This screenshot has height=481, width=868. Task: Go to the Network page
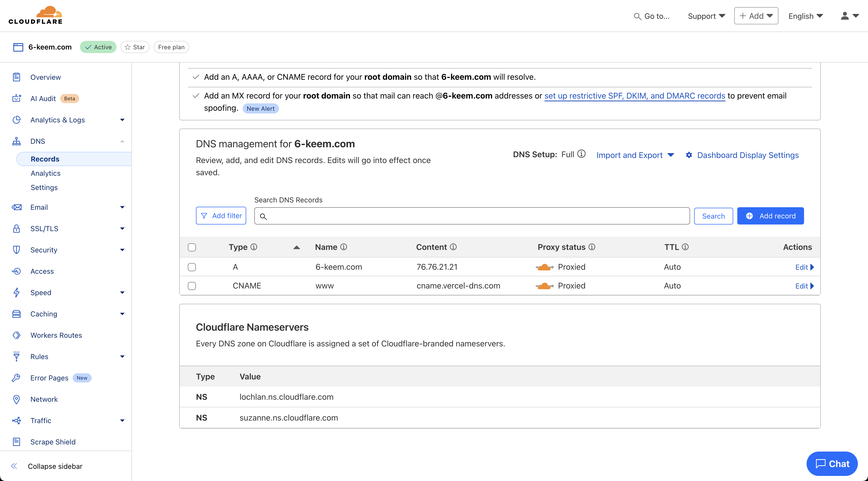coord(44,399)
